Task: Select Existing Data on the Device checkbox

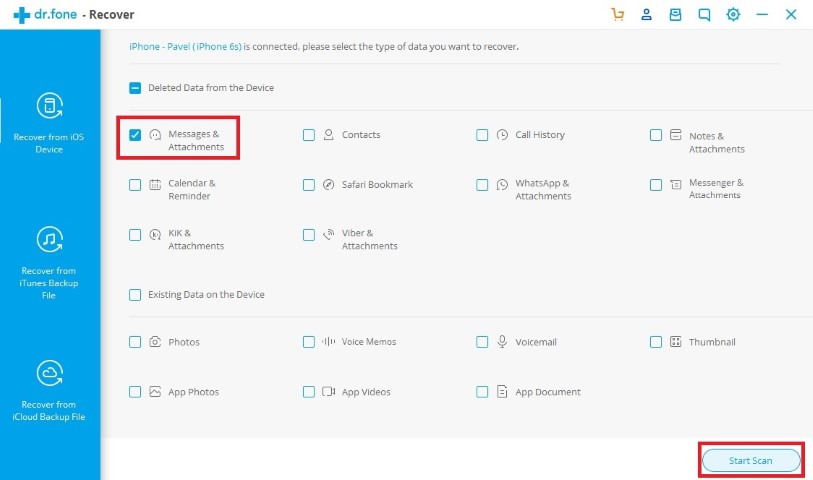Action: tap(135, 295)
